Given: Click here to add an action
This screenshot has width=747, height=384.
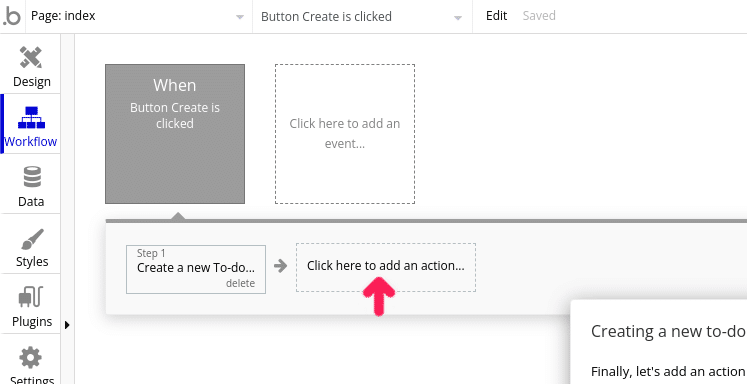Looking at the screenshot, I should click(386, 267).
